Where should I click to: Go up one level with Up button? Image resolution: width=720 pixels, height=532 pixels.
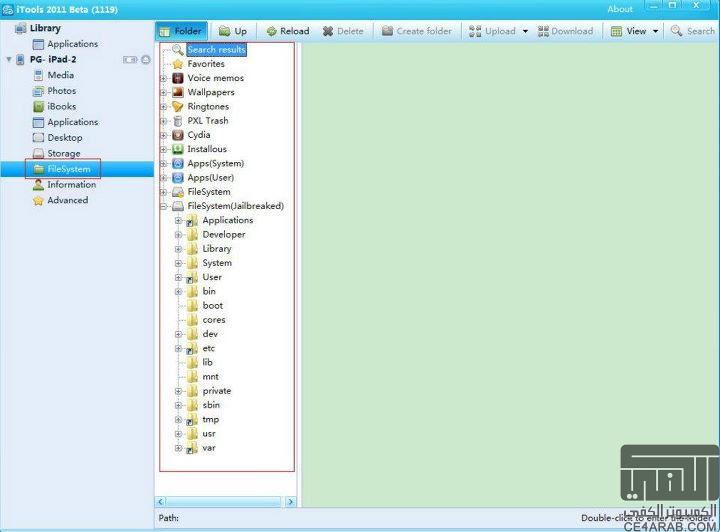(233, 31)
